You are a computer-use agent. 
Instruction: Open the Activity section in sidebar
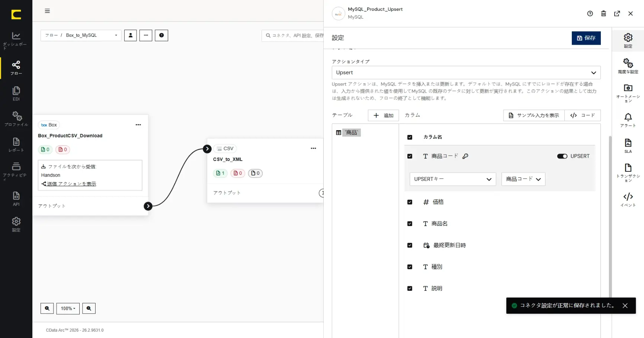point(16,171)
